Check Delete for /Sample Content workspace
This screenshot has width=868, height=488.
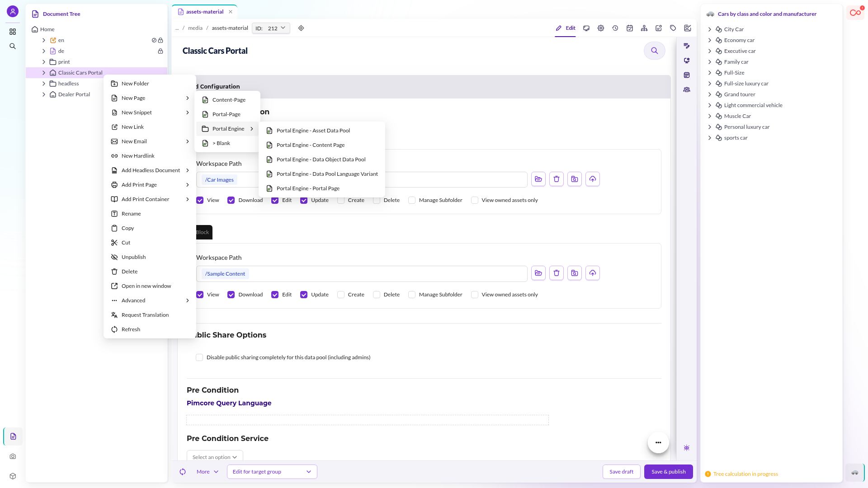coord(377,295)
